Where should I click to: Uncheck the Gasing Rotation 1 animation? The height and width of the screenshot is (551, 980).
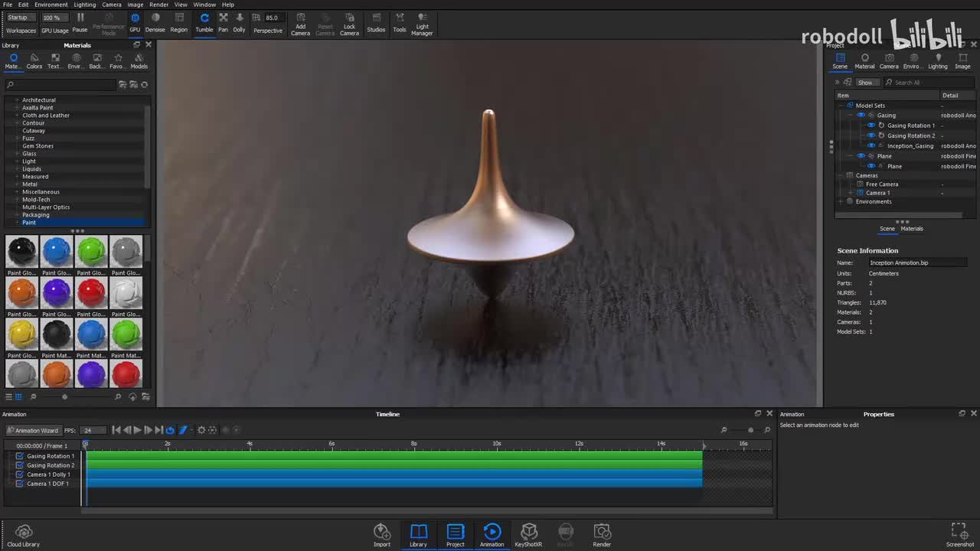coord(20,456)
